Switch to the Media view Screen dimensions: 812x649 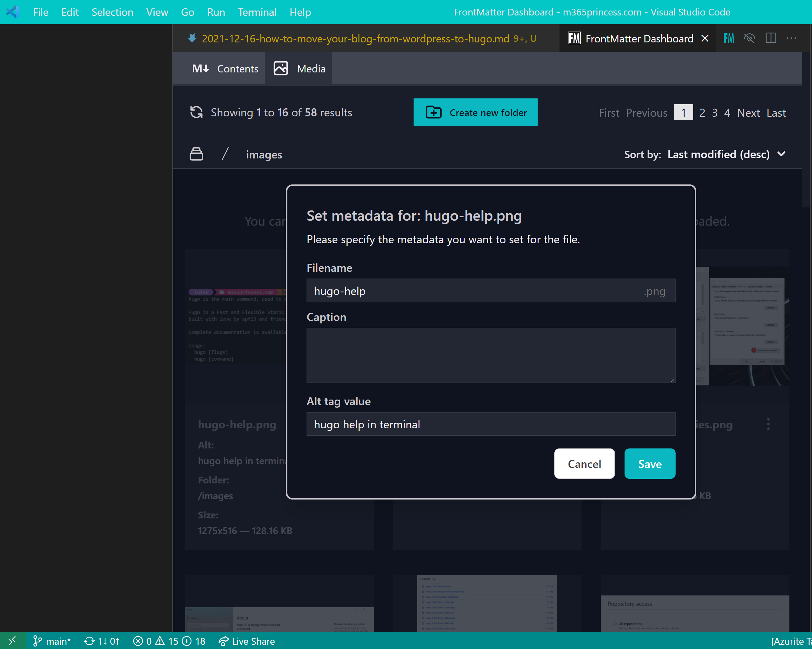click(299, 69)
